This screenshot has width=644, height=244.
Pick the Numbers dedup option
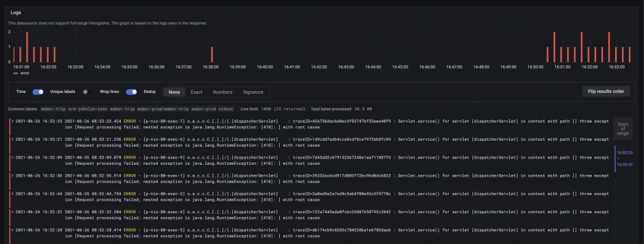[x=223, y=92]
